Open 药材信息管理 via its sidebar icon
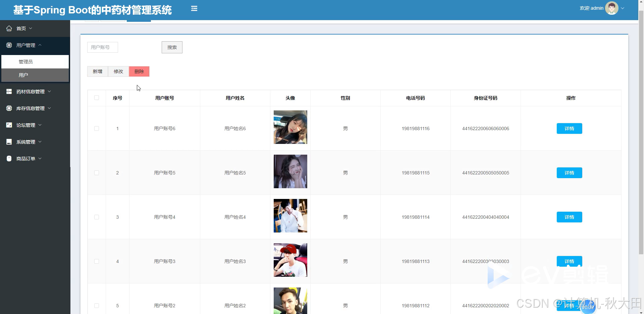 click(x=9, y=91)
